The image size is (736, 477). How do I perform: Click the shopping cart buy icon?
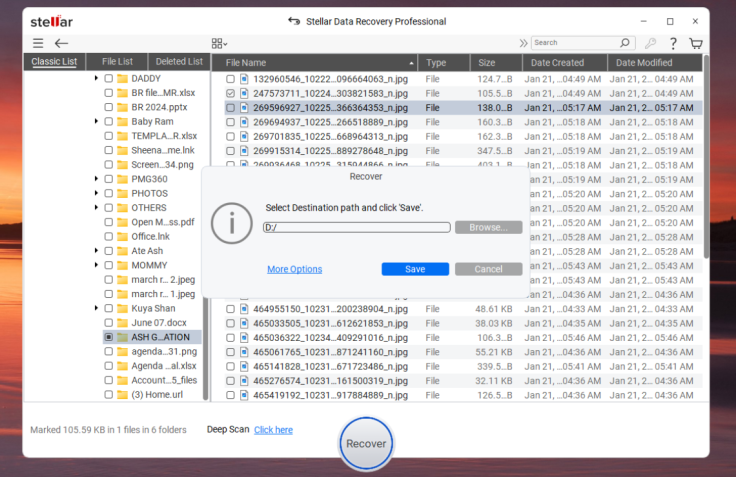pos(696,43)
